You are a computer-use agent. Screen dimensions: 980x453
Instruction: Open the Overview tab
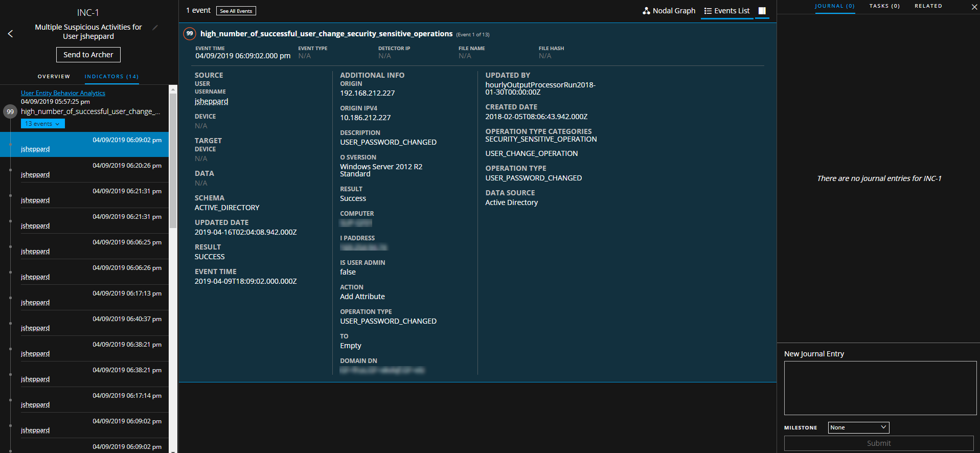pos(54,77)
